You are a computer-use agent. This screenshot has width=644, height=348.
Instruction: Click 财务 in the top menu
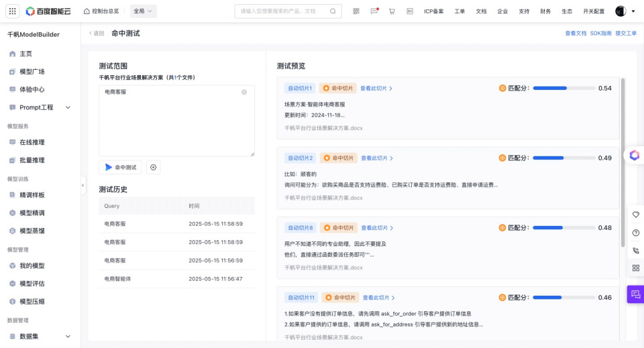545,11
